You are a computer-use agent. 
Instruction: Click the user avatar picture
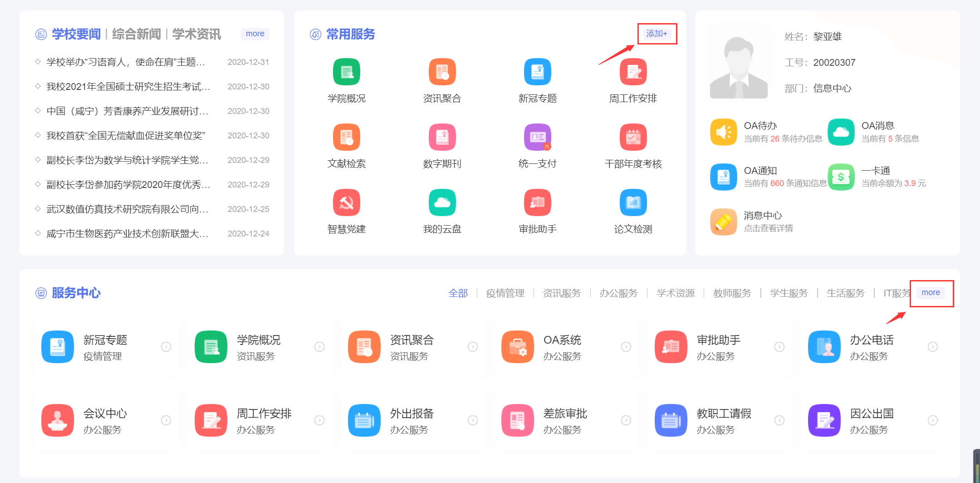pos(739,67)
